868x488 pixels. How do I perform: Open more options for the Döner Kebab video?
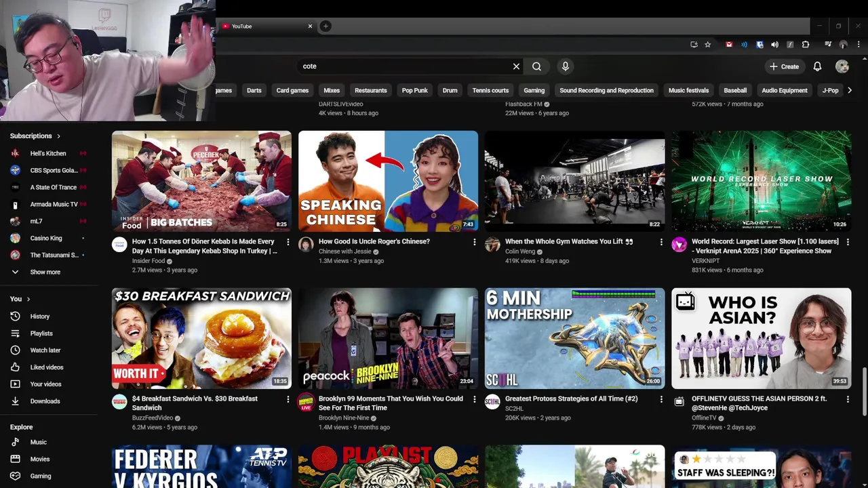tap(288, 242)
